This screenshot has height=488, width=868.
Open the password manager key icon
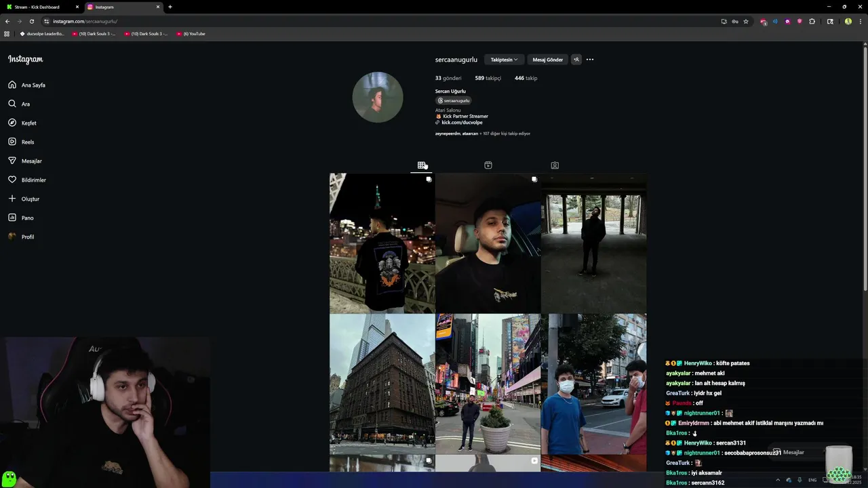[735, 21]
